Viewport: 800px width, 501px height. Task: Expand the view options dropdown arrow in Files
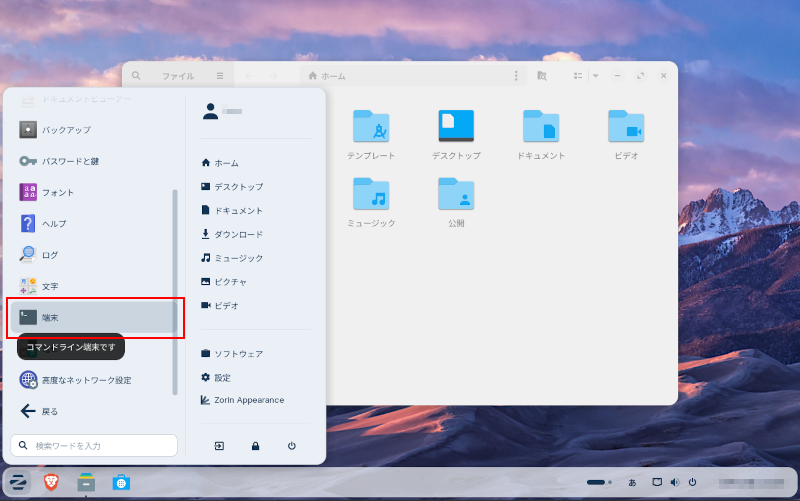(595, 76)
